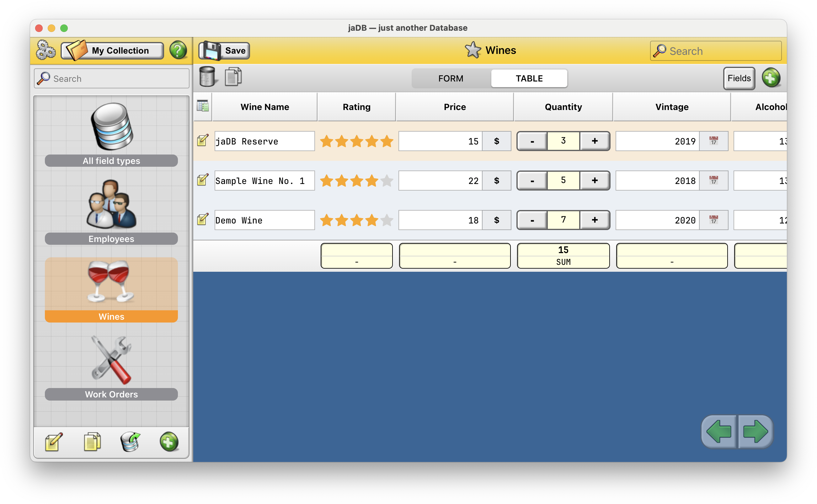Open My Collection folder dropdown
Viewport: 817px width, 504px height.
(112, 50)
